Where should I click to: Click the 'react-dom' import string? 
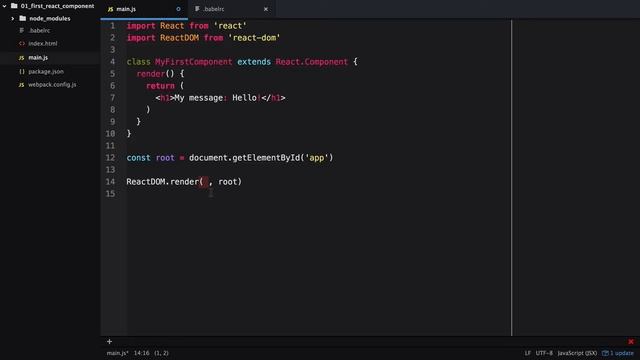pyautogui.click(x=254, y=38)
